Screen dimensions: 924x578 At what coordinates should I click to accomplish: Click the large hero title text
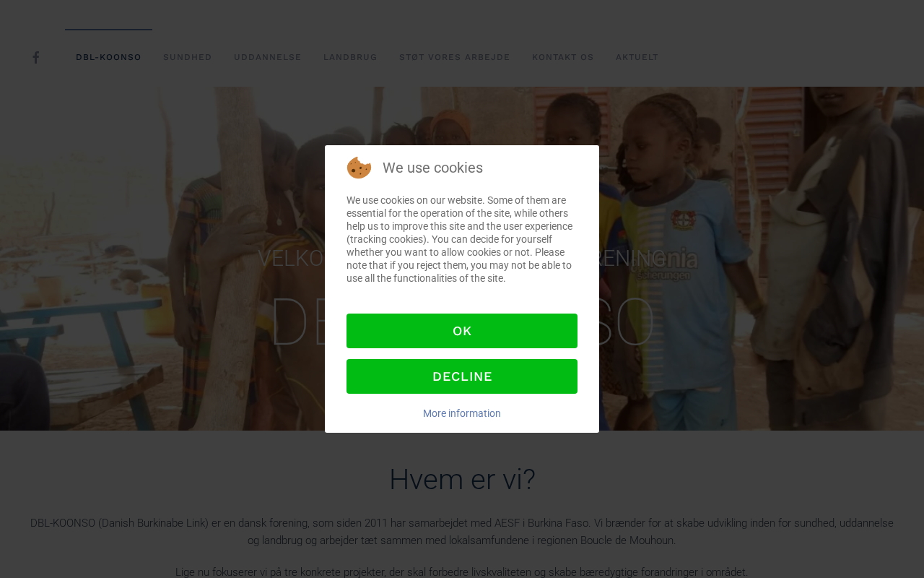click(x=462, y=322)
